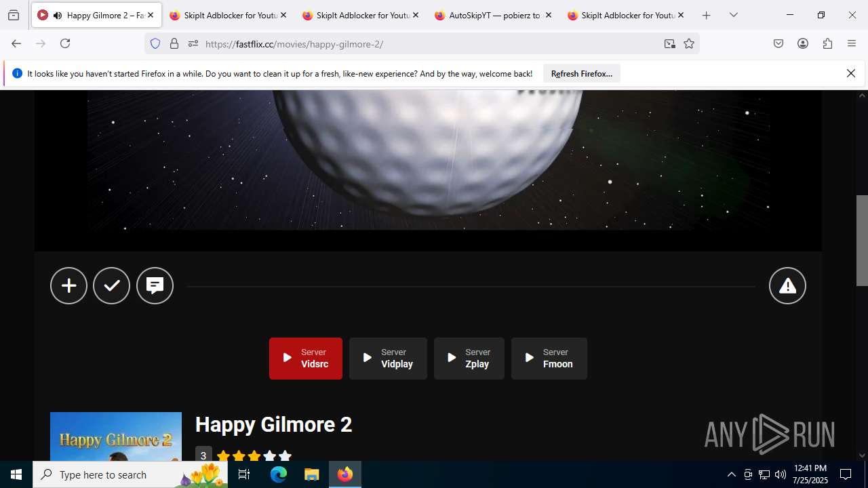Viewport: 868px width, 488px height.
Task: Dismiss the Firefox notification bar
Action: (x=850, y=73)
